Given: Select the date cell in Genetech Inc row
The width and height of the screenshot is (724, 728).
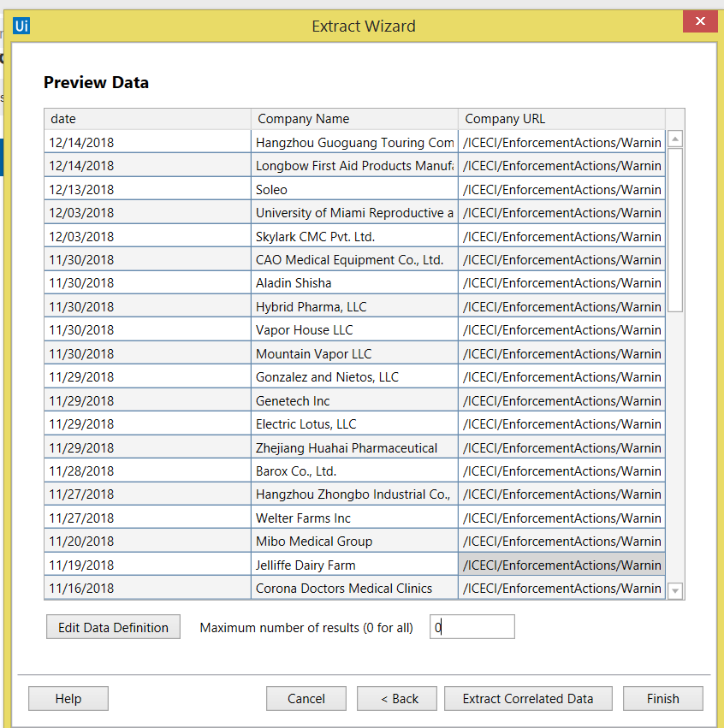Looking at the screenshot, I should click(x=148, y=400).
